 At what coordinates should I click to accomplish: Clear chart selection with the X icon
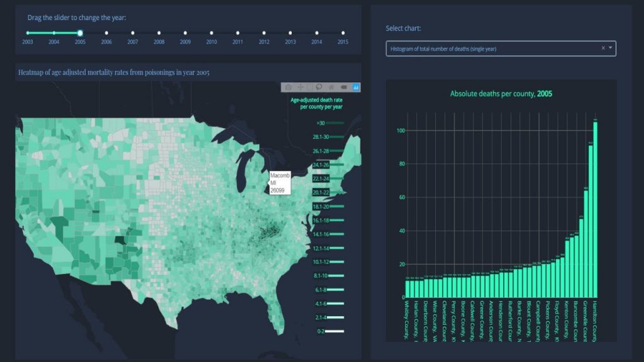[x=602, y=48]
